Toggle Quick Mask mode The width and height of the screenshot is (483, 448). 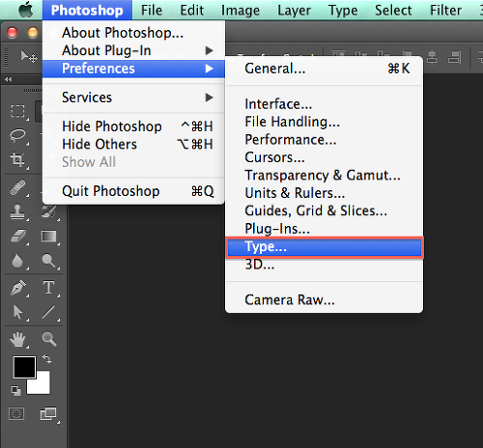pos(16,414)
